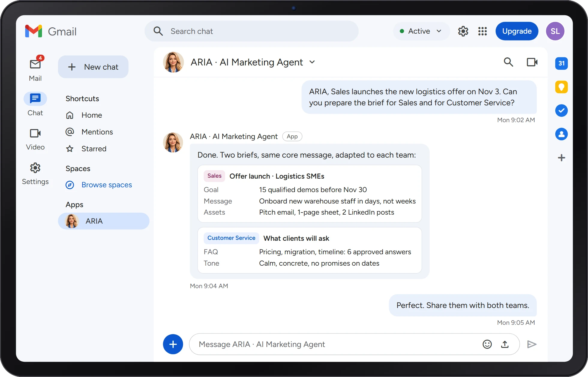Upload a file to the message
The image size is (588, 377).
505,344
